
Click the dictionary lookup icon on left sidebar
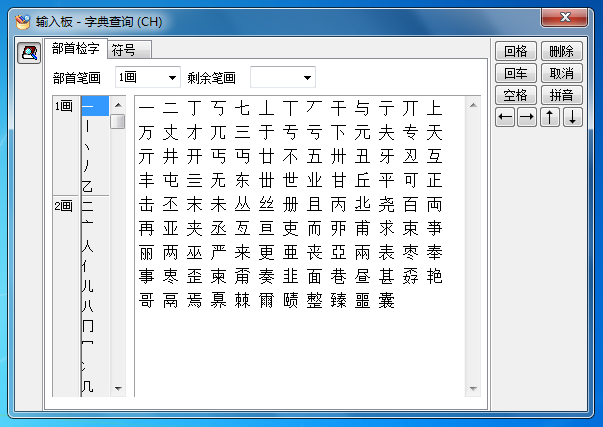click(x=29, y=54)
